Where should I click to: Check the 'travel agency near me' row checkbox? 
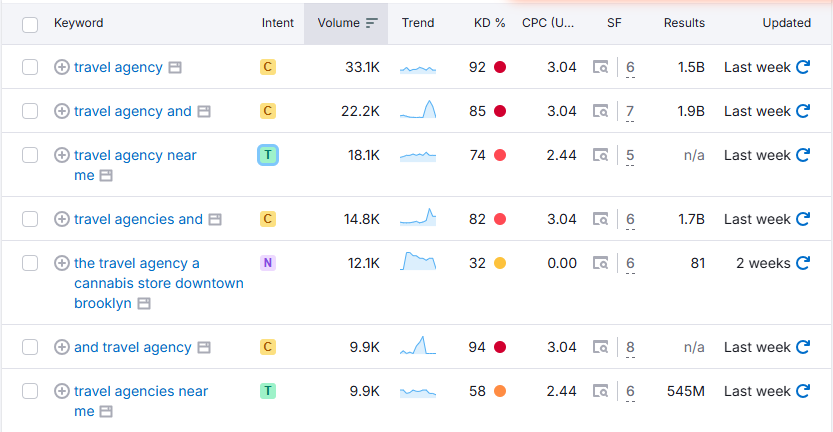tap(30, 155)
